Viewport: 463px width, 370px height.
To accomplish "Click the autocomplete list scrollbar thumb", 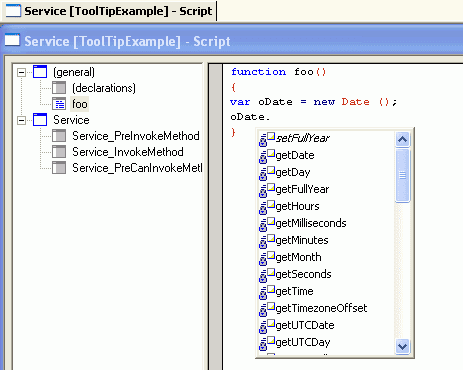I will [x=403, y=175].
